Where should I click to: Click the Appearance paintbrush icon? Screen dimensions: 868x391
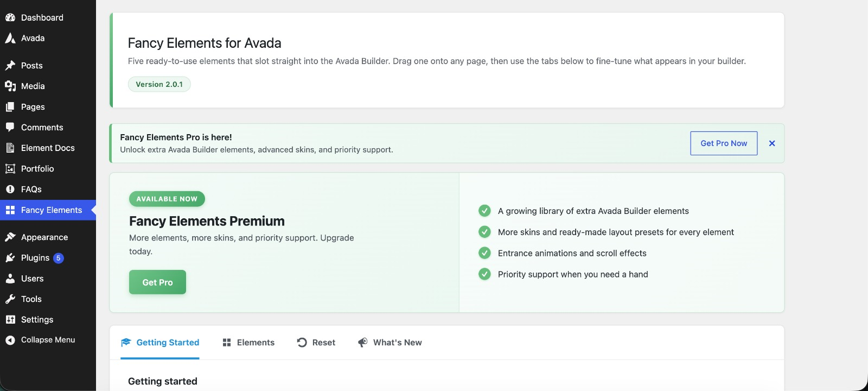[10, 237]
